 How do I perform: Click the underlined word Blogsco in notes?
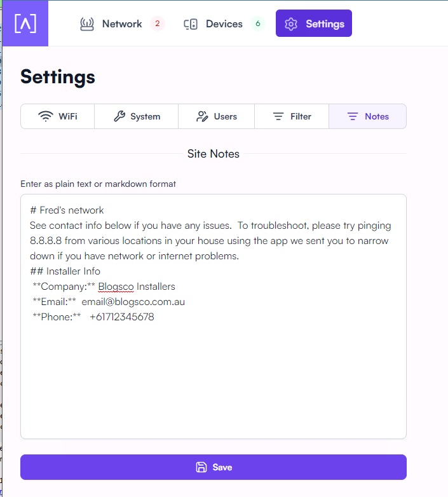coord(116,287)
